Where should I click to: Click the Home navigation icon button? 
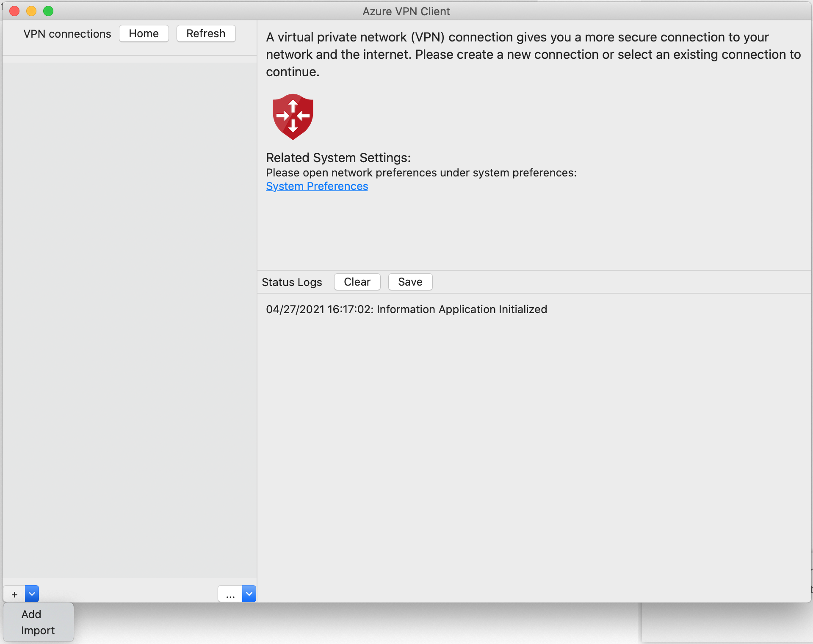click(144, 33)
